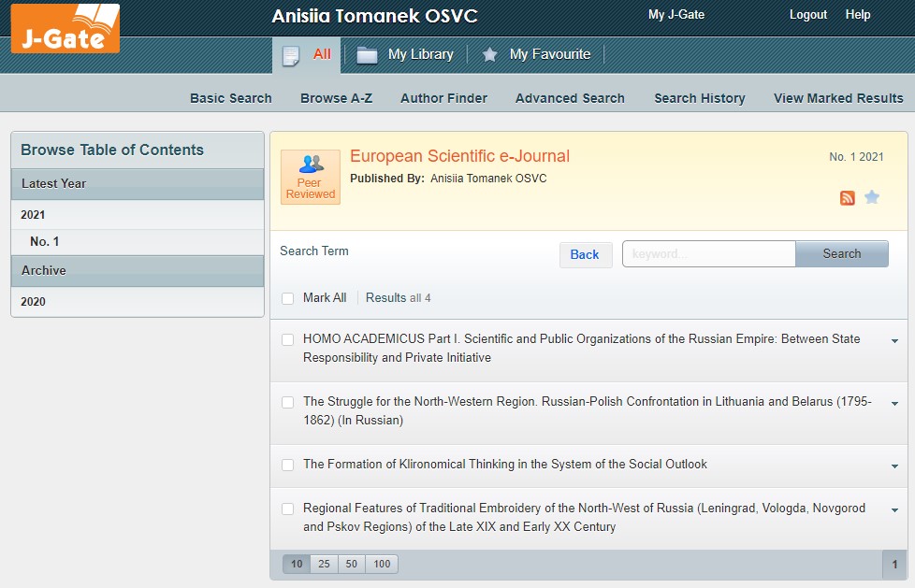Image resolution: width=915 pixels, height=588 pixels.
Task: Expand the Traditional Embroidery article arrow
Action: coord(894,510)
